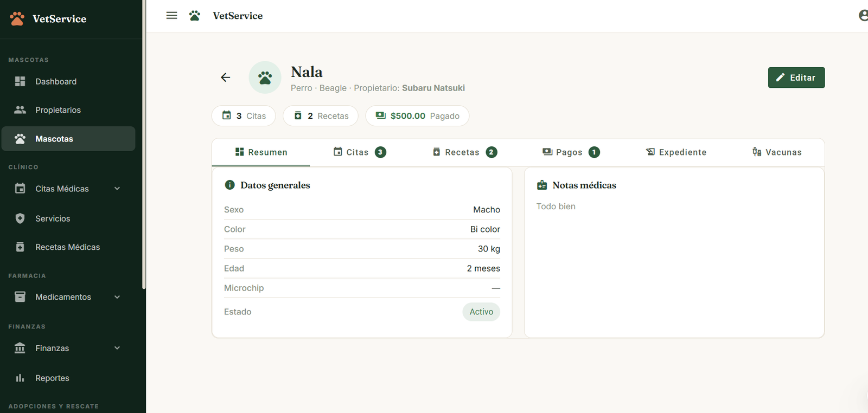Screen dimensions: 868x413
Task: Click the Propietarios people icon
Action: coord(20,110)
